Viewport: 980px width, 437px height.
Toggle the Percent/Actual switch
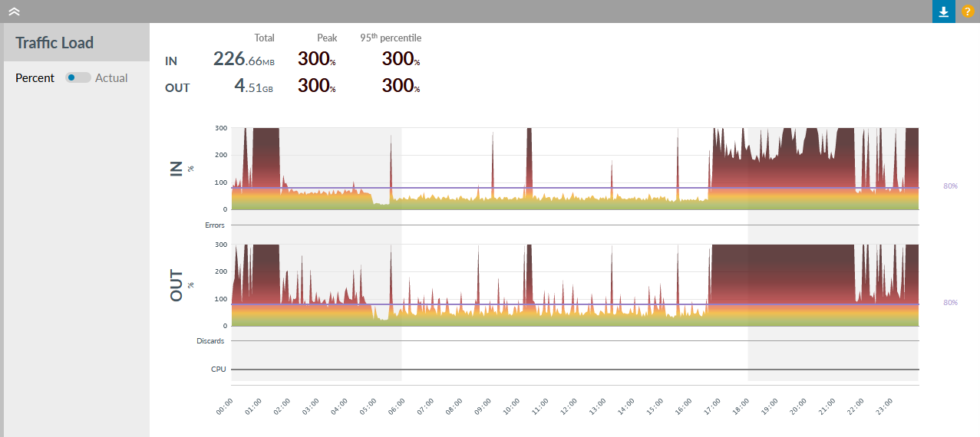click(x=78, y=77)
